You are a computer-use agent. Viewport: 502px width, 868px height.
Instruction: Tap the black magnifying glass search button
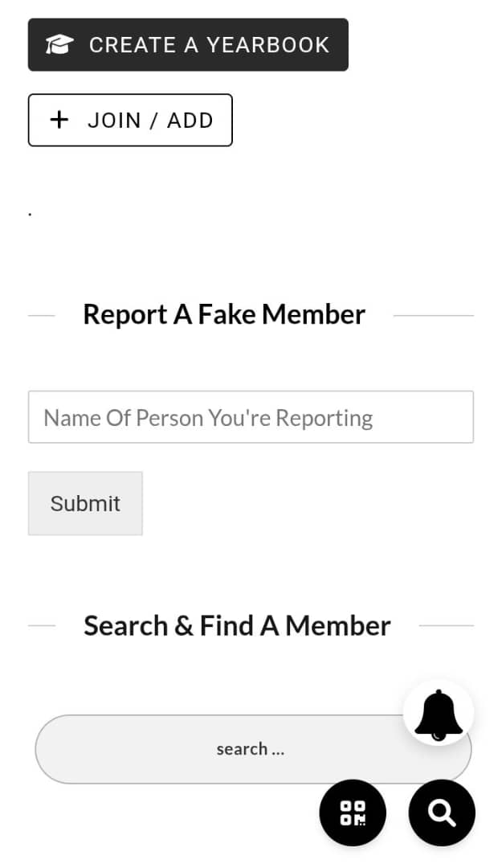click(442, 813)
